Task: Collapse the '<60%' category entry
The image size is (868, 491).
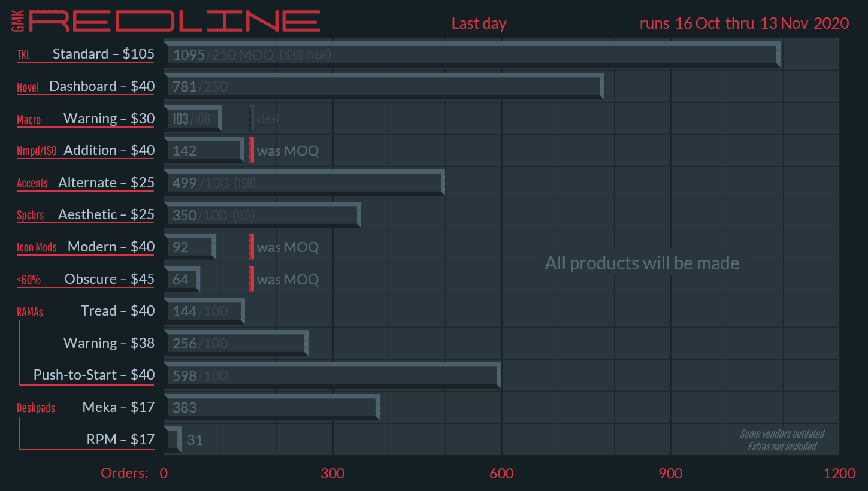Action: tap(28, 279)
